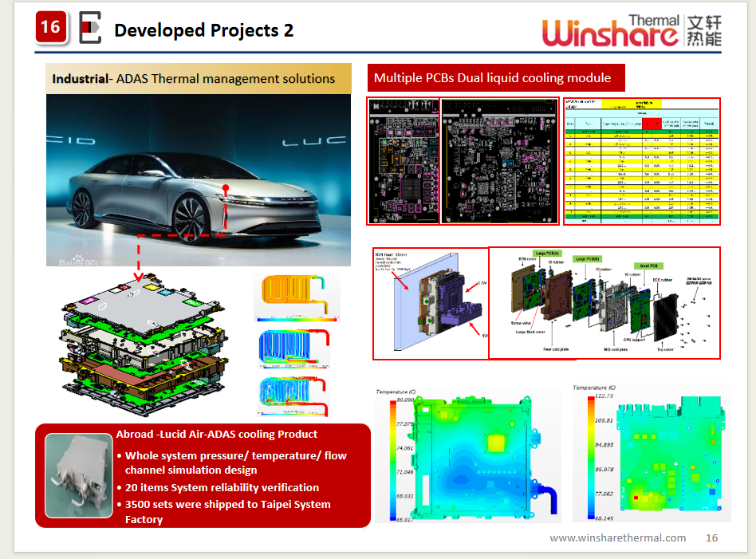Click the cooling module wall mount 3D image
Image resolution: width=756 pixels, height=559 pixels.
coord(431,304)
